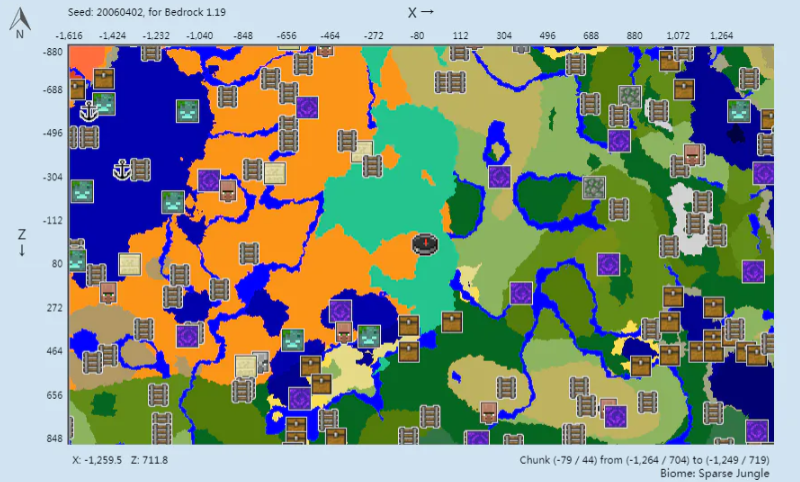Click mineshaft icon near X 624, Z -825
This screenshot has height=482, width=800.
[576, 64]
